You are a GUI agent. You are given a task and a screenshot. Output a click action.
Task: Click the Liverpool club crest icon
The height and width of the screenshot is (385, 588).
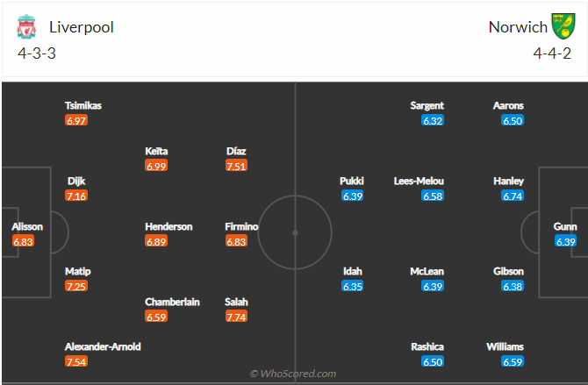click(25, 27)
